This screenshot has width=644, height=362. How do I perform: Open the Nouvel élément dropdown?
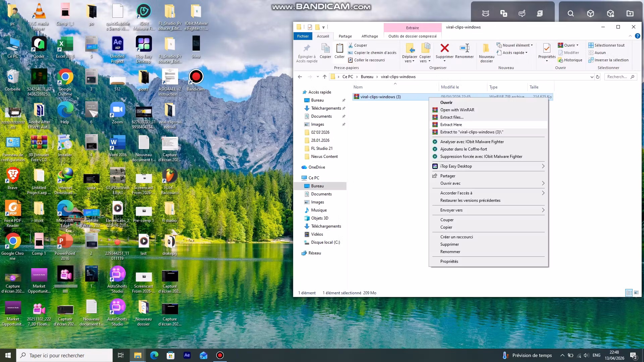point(515,45)
